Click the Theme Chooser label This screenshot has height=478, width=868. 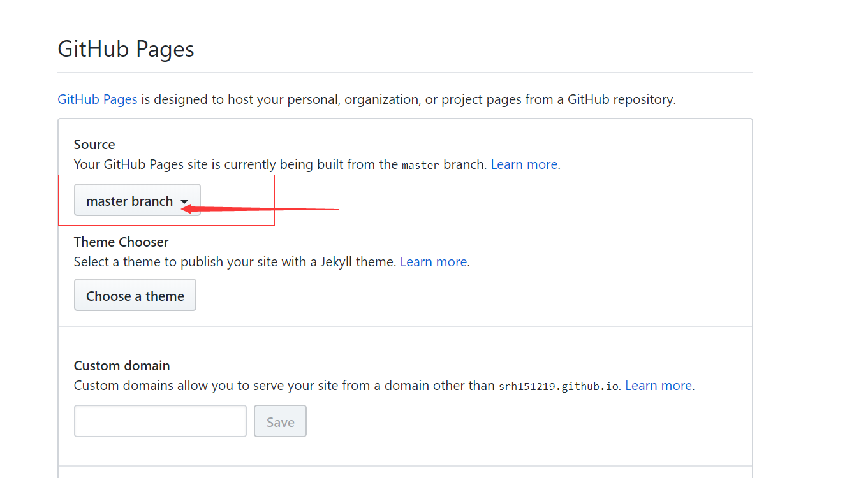121,242
